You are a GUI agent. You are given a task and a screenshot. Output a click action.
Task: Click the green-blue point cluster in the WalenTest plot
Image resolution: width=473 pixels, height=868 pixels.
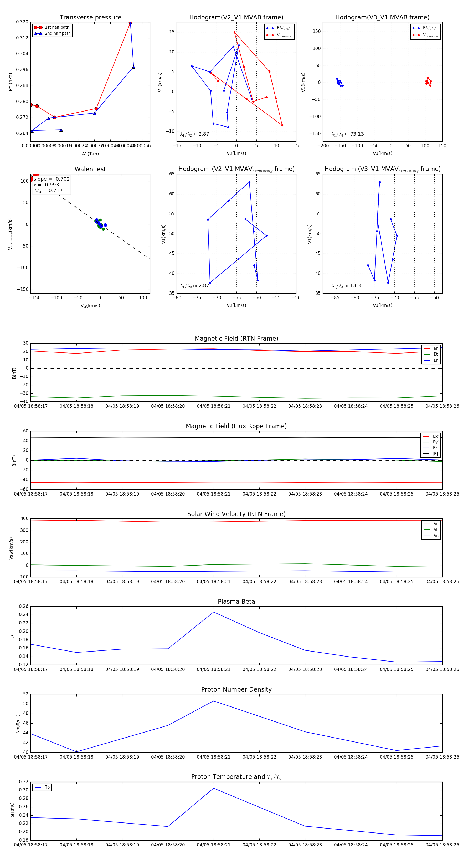(x=100, y=224)
